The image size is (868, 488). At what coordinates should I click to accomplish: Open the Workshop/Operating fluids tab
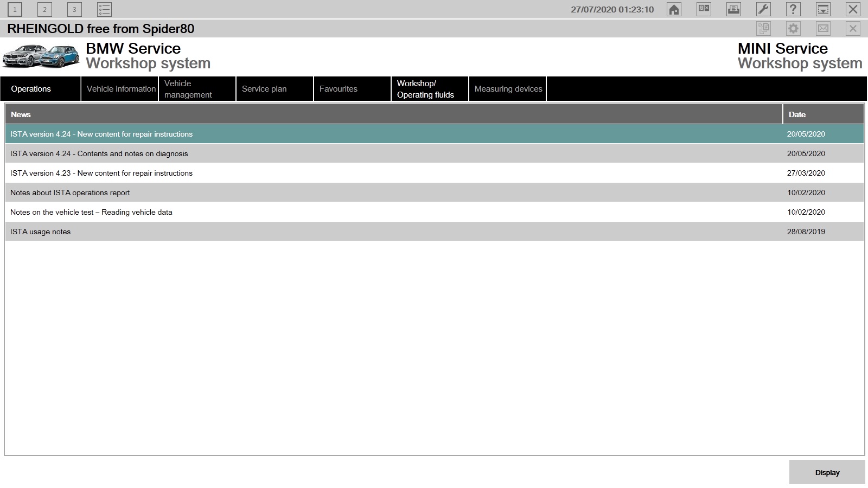pyautogui.click(x=429, y=89)
